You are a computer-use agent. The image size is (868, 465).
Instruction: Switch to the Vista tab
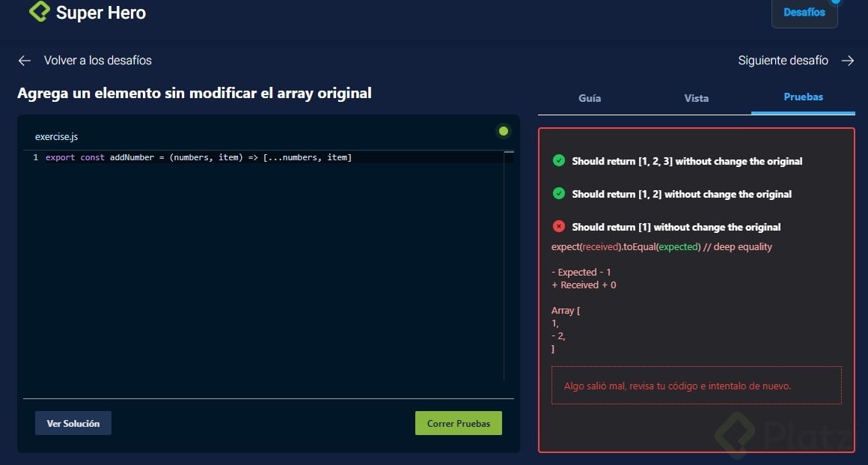[x=696, y=97]
